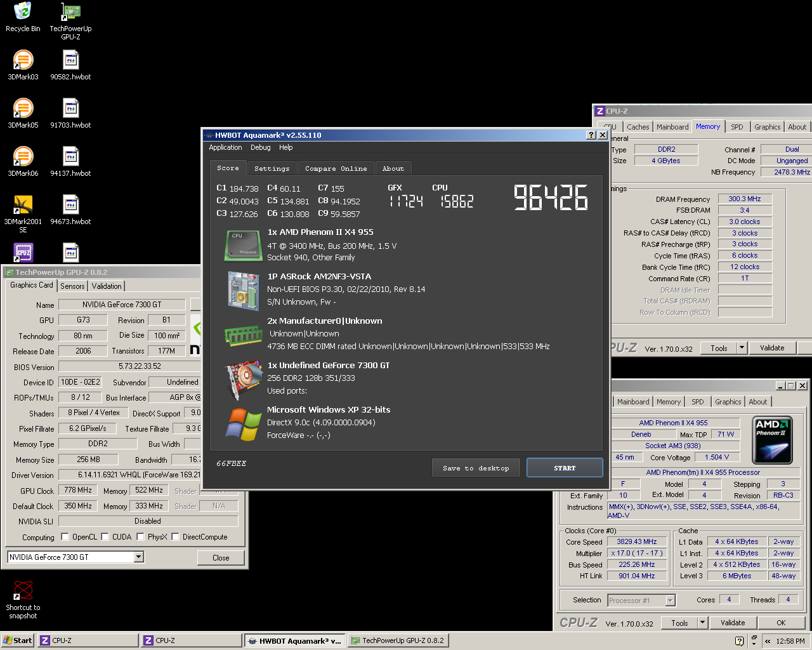Select the Score tab in Aquamark
The width and height of the screenshot is (812, 650).
point(228,168)
